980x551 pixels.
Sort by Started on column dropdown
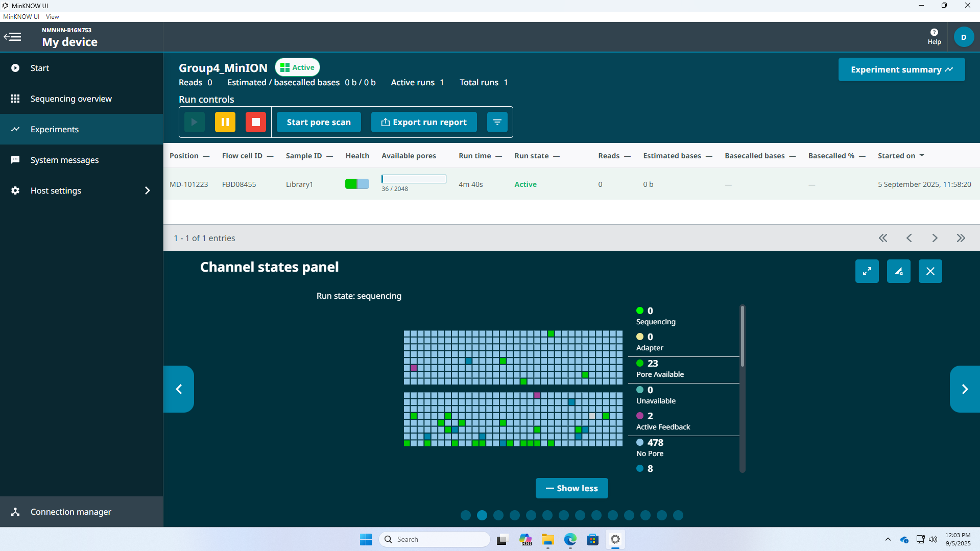[922, 156]
